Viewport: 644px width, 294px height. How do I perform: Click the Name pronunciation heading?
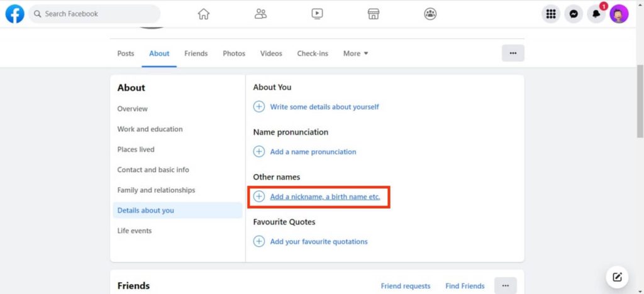point(291,132)
